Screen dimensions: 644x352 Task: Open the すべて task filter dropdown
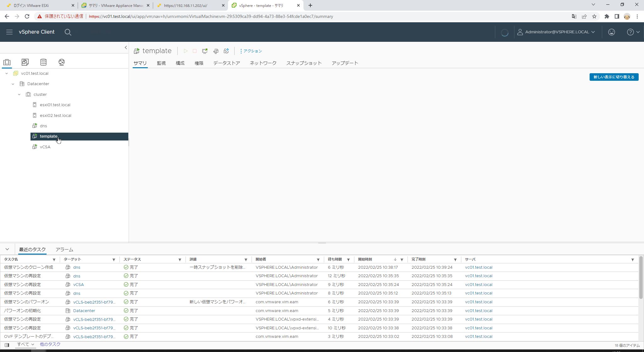[x=25, y=344]
